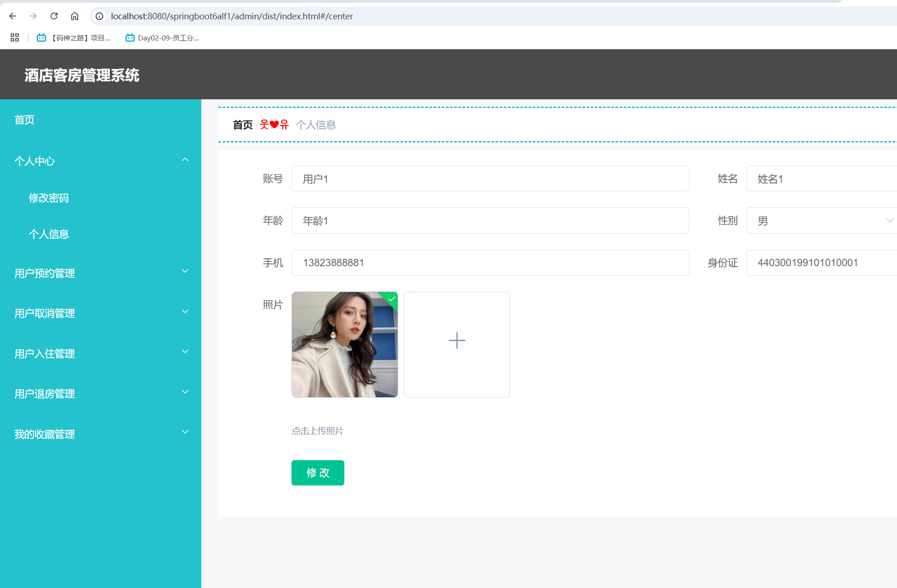Select 修改密码 in sidebar

point(49,198)
